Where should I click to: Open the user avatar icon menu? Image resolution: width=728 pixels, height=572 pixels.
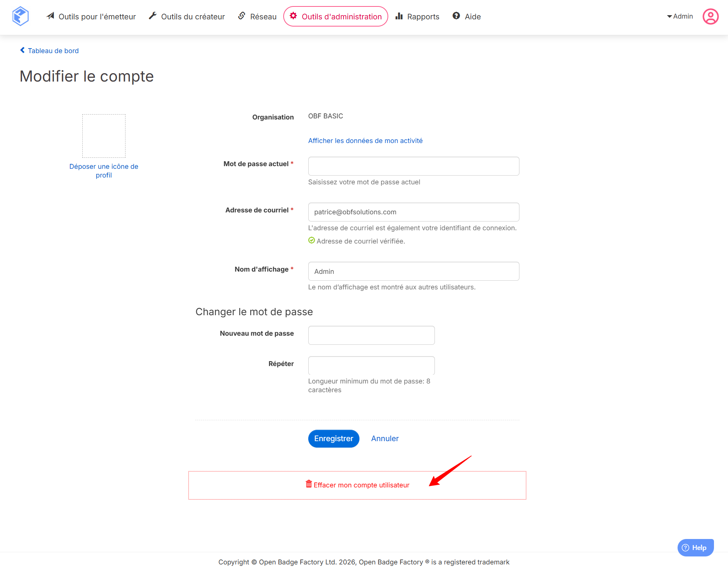pos(711,16)
